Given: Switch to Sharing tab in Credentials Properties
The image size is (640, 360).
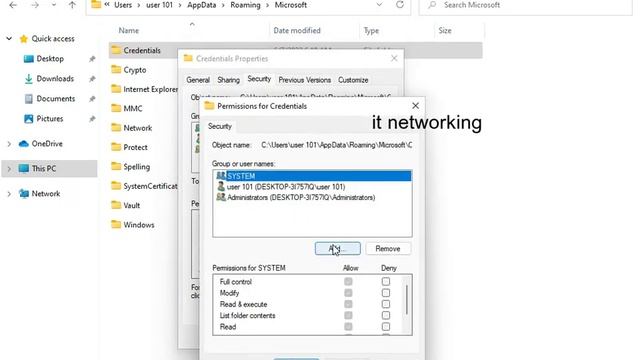Looking at the screenshot, I should 228,80.
